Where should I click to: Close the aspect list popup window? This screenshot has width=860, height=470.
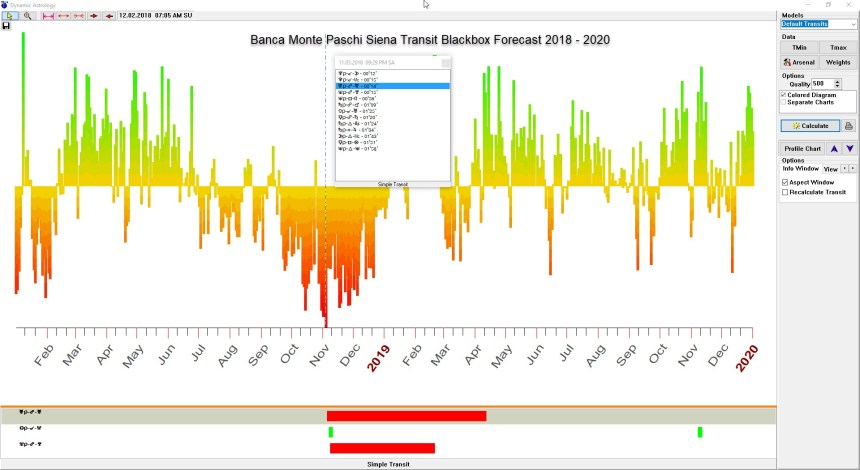[446, 63]
